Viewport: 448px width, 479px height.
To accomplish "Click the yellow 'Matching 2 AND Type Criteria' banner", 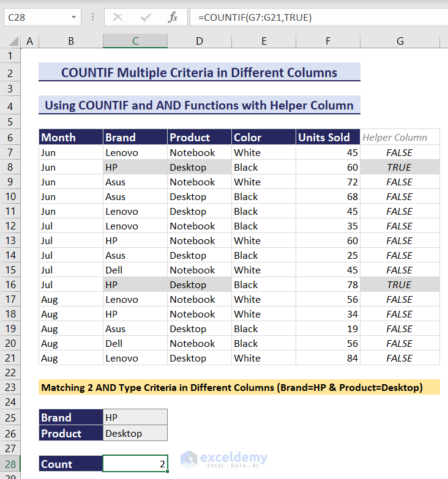I will coord(239,387).
